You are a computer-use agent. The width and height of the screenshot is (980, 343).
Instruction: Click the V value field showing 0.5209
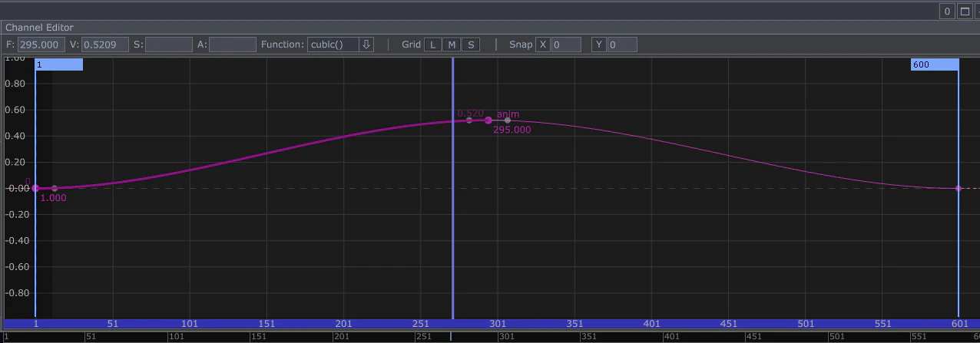pyautogui.click(x=105, y=45)
